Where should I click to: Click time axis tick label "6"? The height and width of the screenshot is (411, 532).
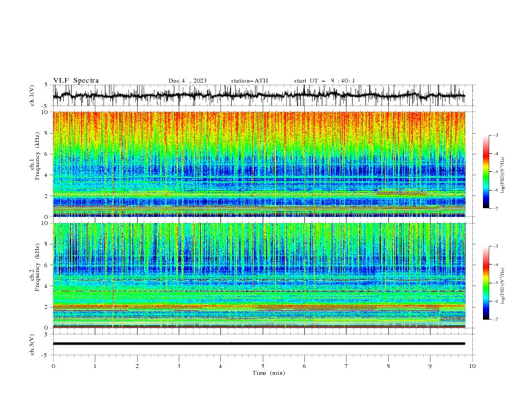[x=304, y=366]
